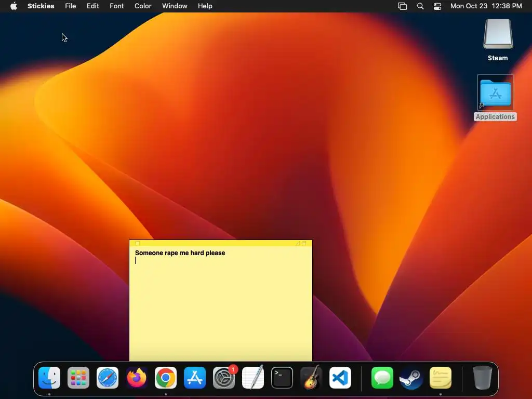Launch Visual Studio Code from the Dock
Viewport: 532px width, 399px height.
pyautogui.click(x=340, y=378)
